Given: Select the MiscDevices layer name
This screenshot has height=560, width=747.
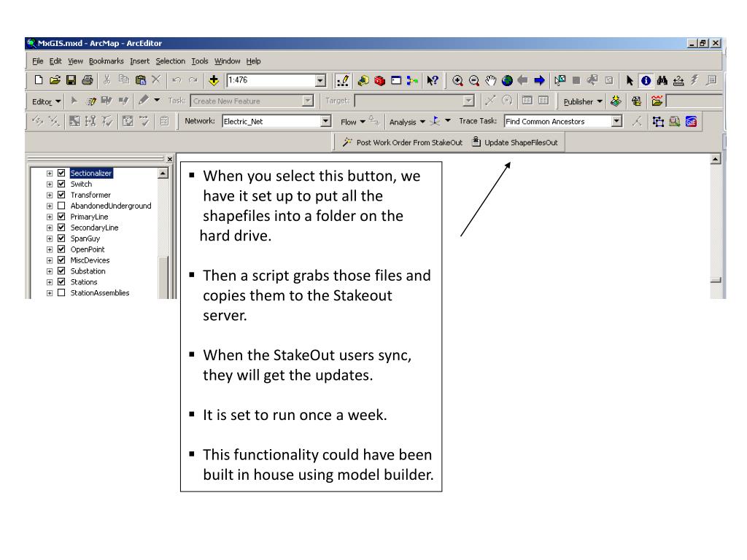Looking at the screenshot, I should (90, 260).
